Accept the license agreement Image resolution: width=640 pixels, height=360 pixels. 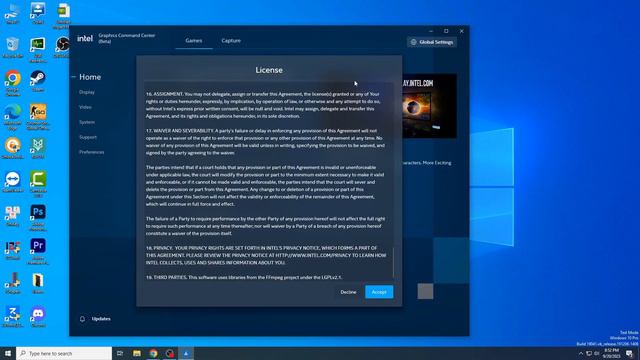[379, 292]
